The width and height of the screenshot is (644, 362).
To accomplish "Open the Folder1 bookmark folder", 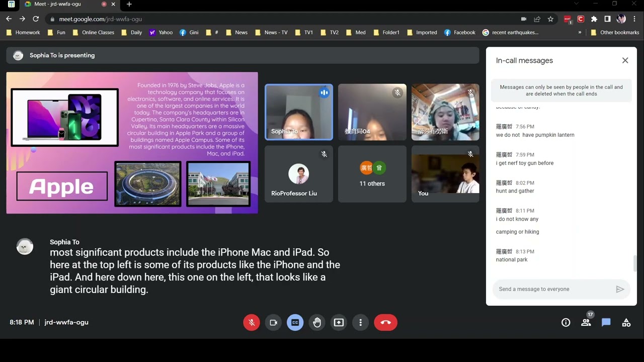I will (x=386, y=32).
